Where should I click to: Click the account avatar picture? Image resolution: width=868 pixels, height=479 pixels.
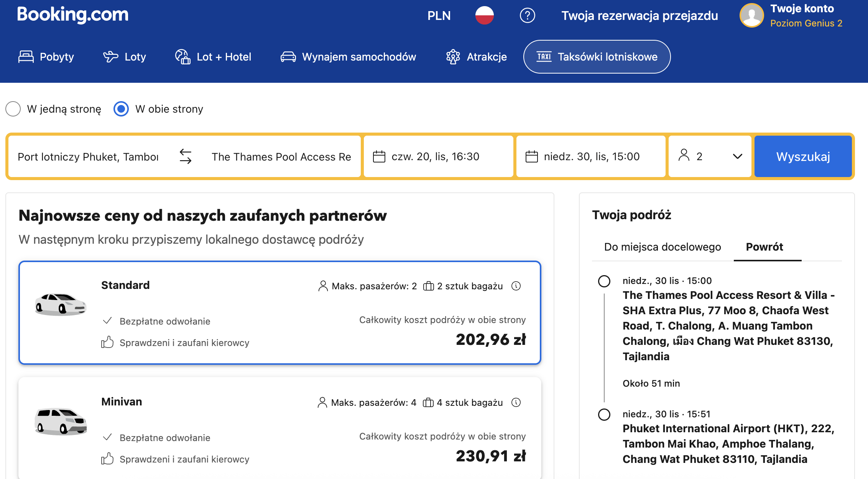pos(751,15)
